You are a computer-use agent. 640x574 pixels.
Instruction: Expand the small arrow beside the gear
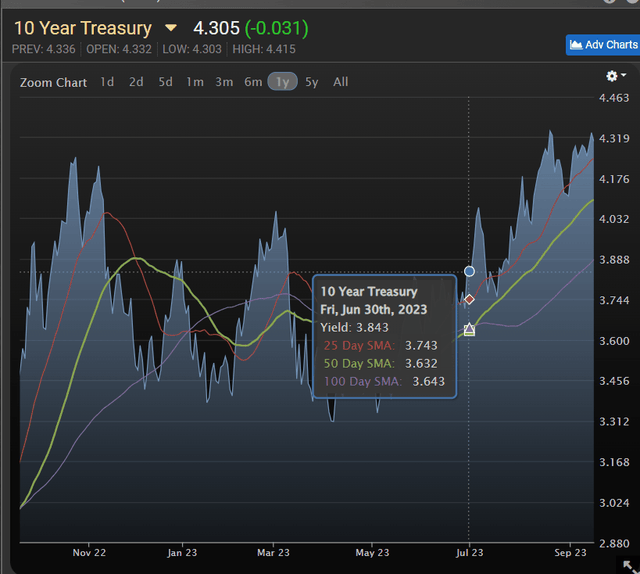coord(623,77)
